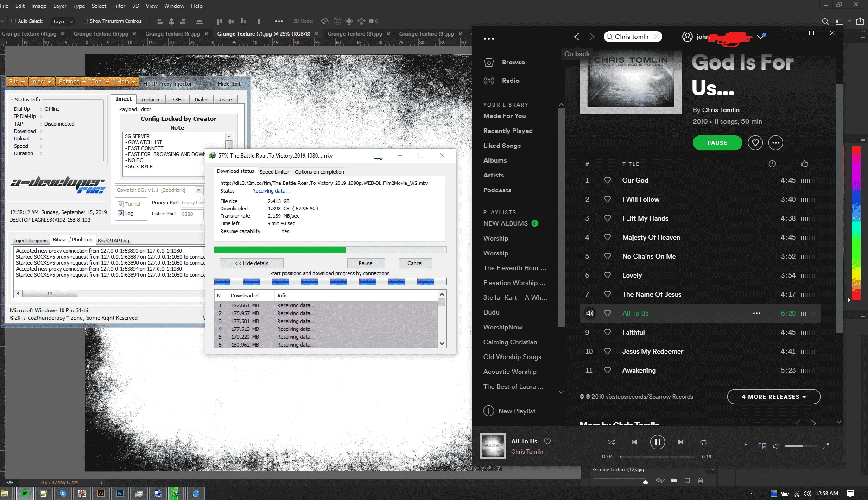
Task: Click the Photoshop color spectrum ramp
Action: click(x=856, y=223)
